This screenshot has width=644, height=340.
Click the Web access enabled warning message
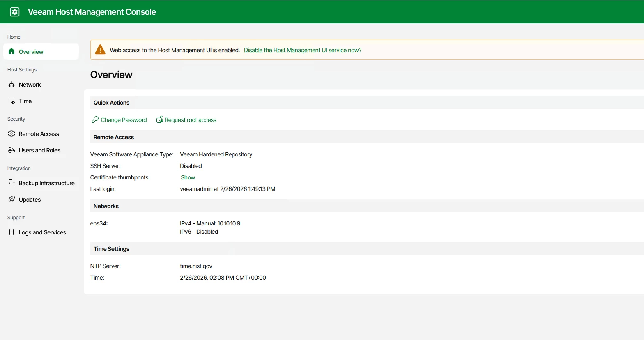175,50
